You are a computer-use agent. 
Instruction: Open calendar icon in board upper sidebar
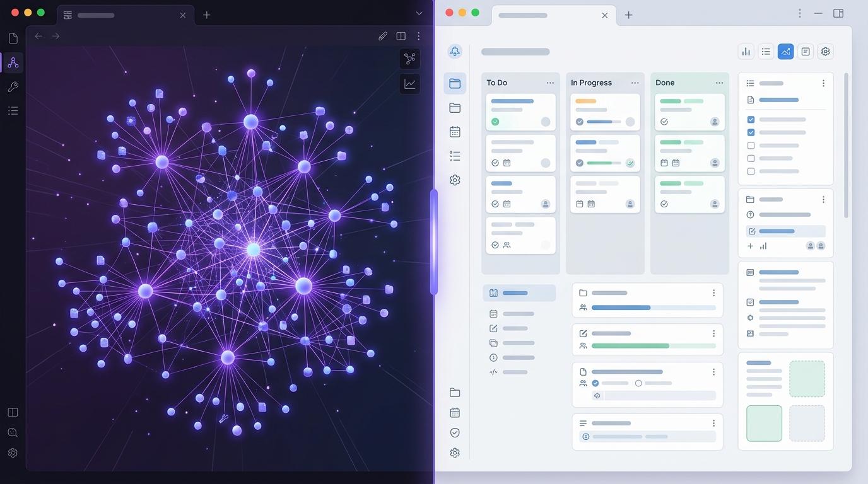455,132
